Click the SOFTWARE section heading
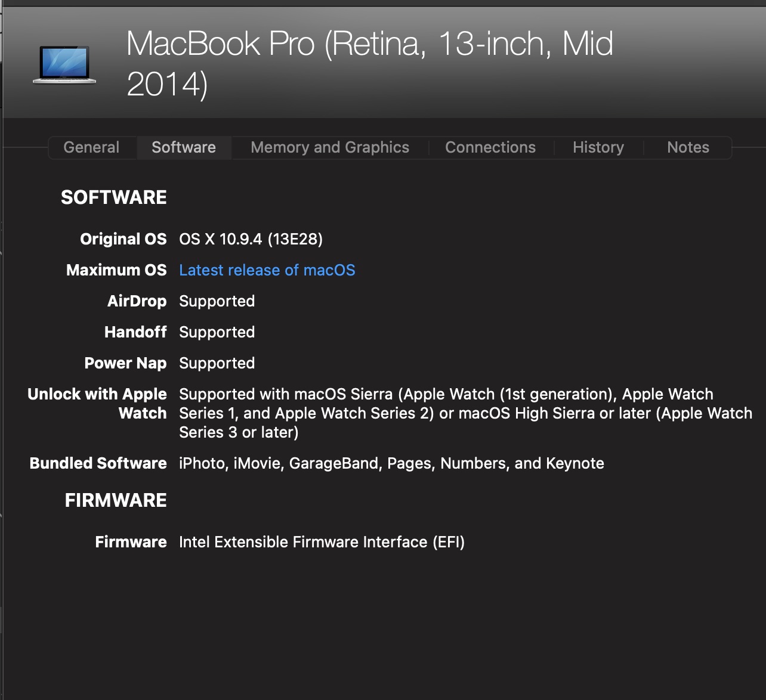This screenshot has height=700, width=766. pos(114,197)
